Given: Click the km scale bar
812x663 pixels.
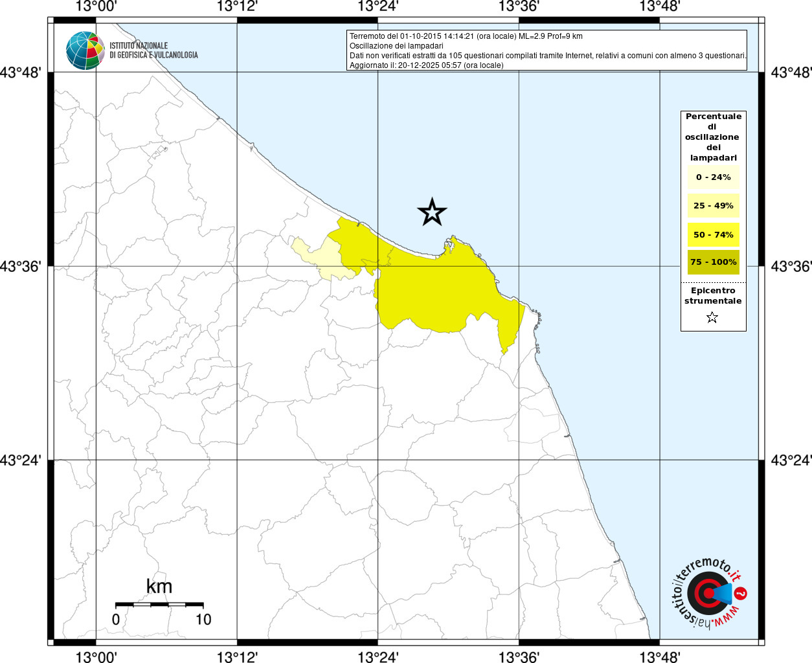Looking at the screenshot, I should click(x=159, y=605).
